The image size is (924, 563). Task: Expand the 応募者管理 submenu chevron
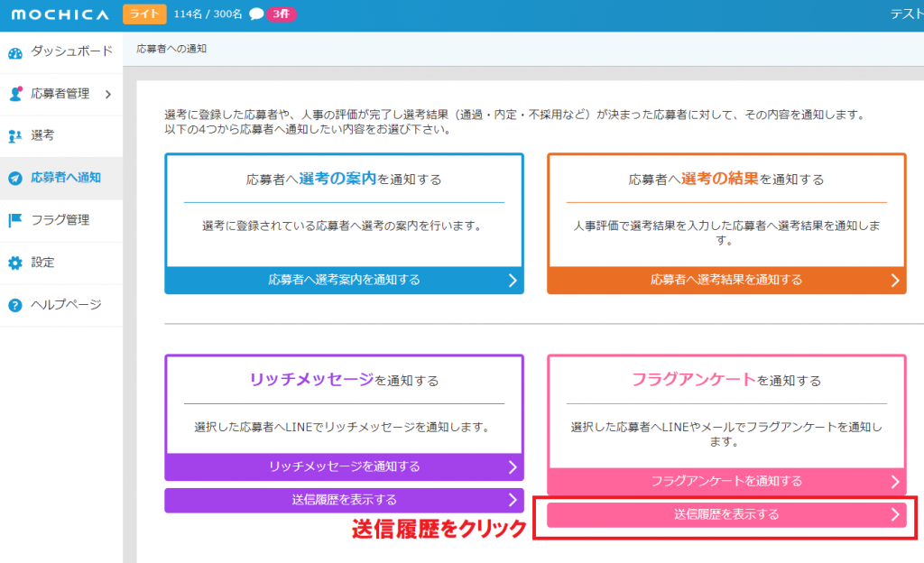pyautogui.click(x=108, y=94)
